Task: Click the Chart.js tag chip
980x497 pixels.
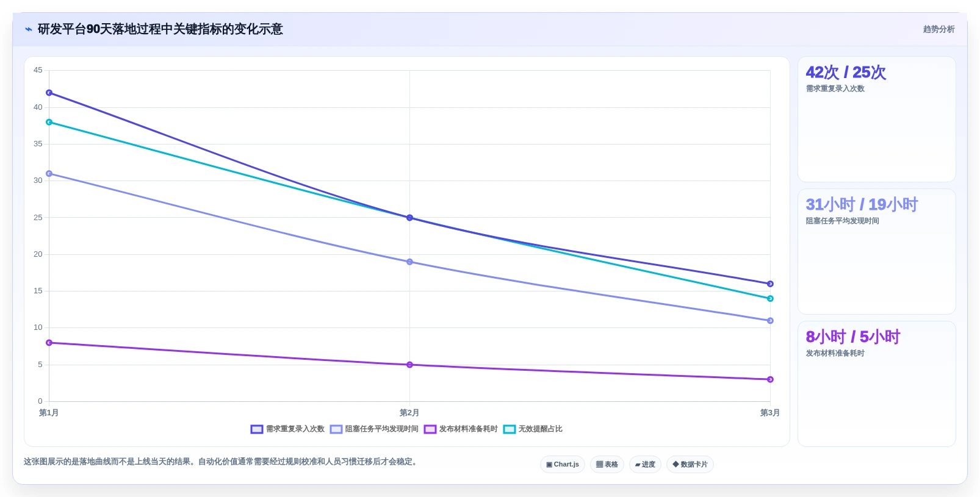Action: coord(563,465)
